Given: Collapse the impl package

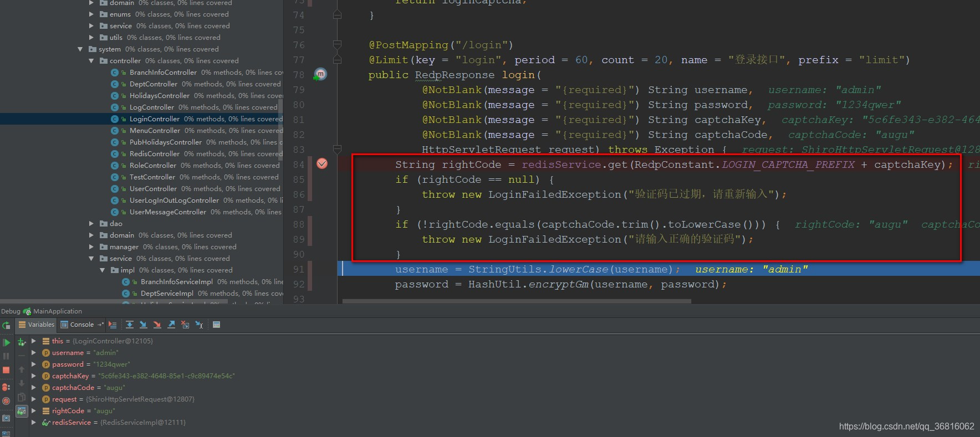Looking at the screenshot, I should [x=103, y=270].
